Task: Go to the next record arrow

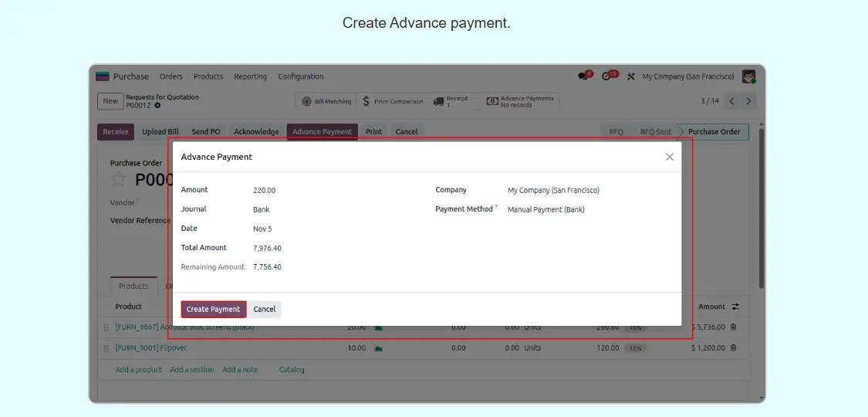Action: point(748,101)
